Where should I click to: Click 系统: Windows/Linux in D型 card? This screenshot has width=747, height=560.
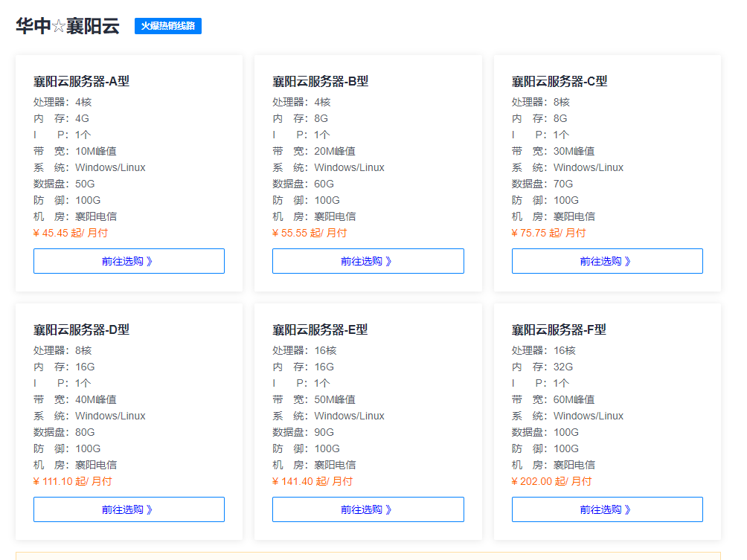coord(89,416)
